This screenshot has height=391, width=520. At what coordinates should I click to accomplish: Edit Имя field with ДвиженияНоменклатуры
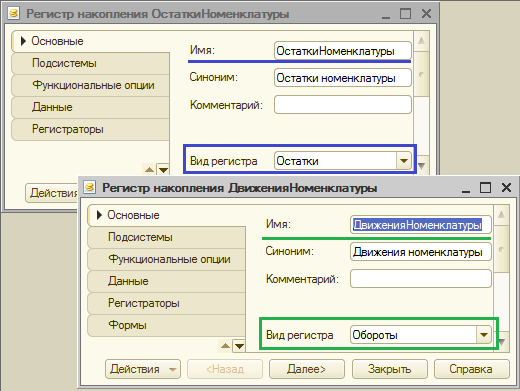point(421,225)
